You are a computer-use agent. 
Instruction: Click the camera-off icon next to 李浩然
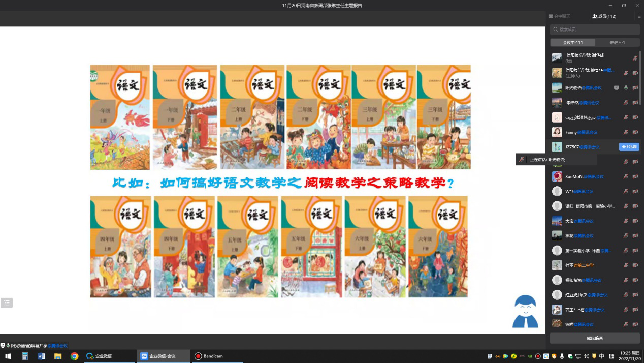pyautogui.click(x=635, y=103)
